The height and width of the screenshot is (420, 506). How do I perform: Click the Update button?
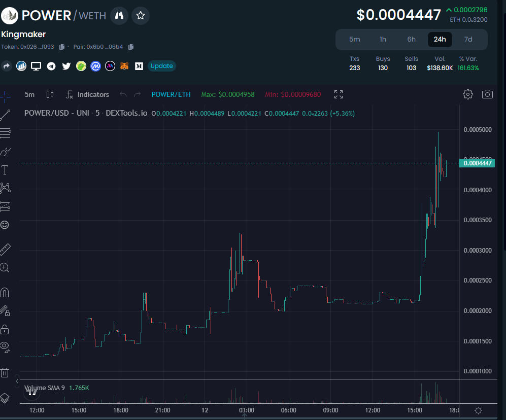point(162,66)
